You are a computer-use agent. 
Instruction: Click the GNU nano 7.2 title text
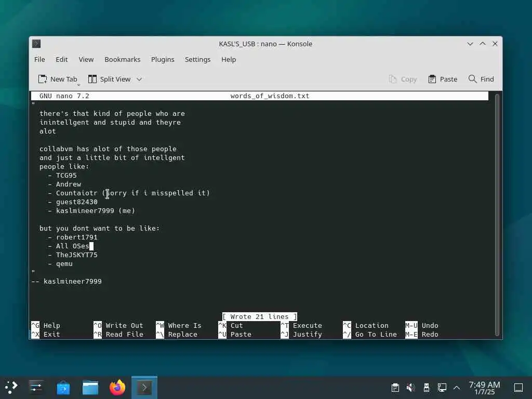click(64, 96)
